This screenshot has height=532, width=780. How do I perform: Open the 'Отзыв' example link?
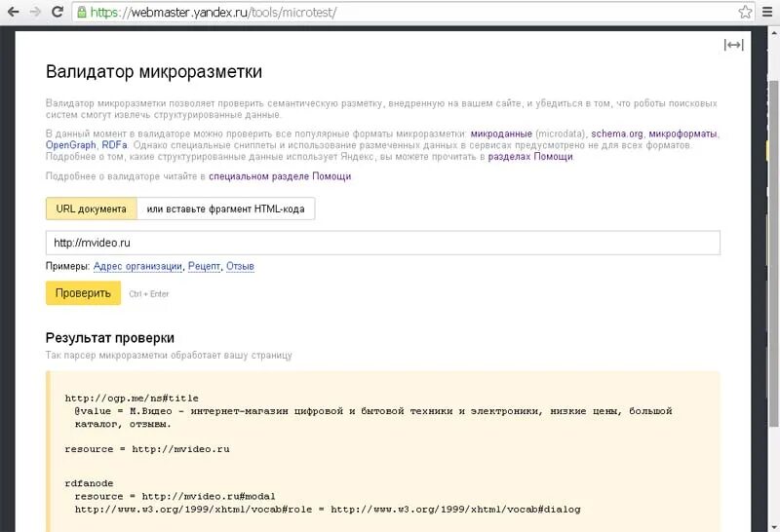click(240, 267)
